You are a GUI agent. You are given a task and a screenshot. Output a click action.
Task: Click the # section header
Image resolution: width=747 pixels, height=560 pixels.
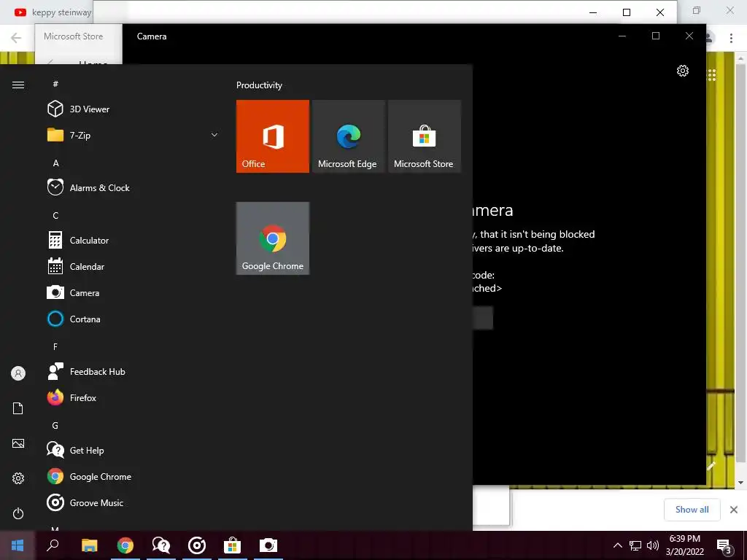pos(55,84)
